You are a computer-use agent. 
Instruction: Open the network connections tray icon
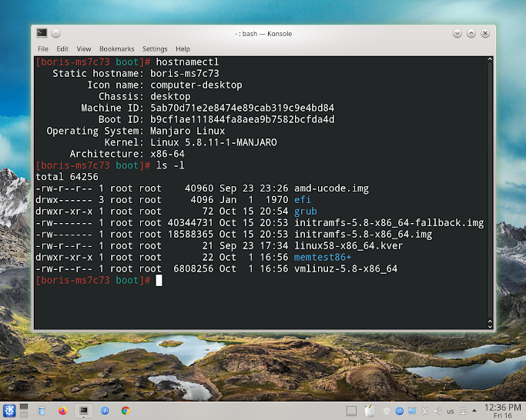click(x=463, y=411)
